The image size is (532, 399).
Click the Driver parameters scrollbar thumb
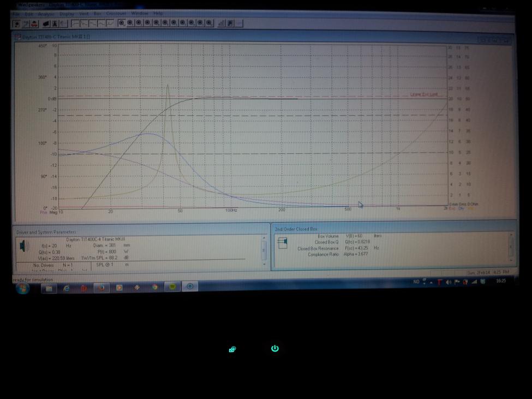point(264,251)
